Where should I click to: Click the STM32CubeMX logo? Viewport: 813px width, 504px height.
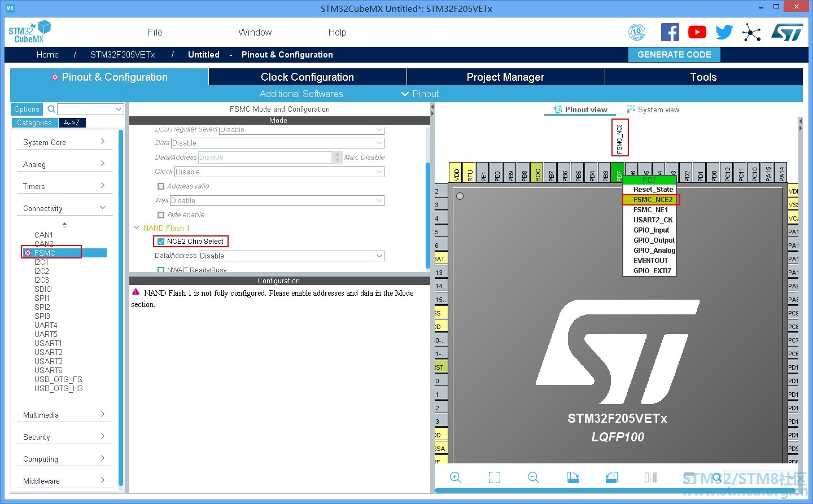pos(29,32)
